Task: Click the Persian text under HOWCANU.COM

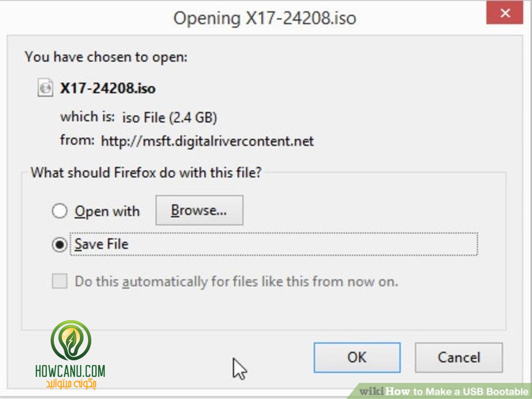Action: coord(71,384)
